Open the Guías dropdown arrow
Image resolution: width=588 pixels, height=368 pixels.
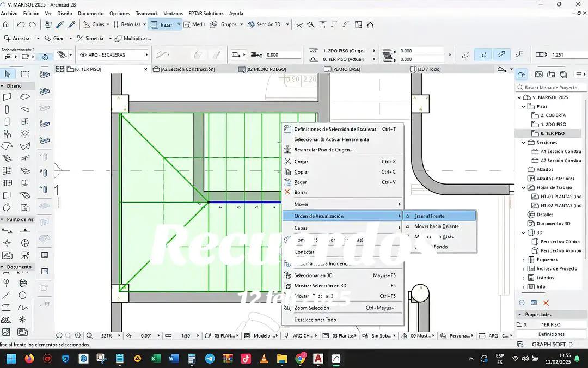coord(108,24)
